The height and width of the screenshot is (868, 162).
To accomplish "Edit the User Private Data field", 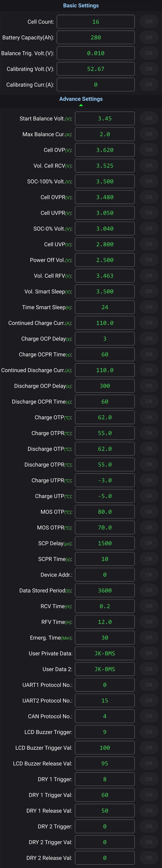I will click(x=105, y=653).
